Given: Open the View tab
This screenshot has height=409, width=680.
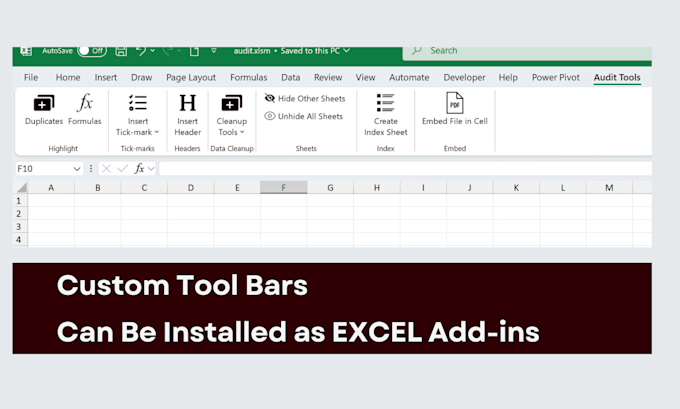Looking at the screenshot, I should coord(365,77).
